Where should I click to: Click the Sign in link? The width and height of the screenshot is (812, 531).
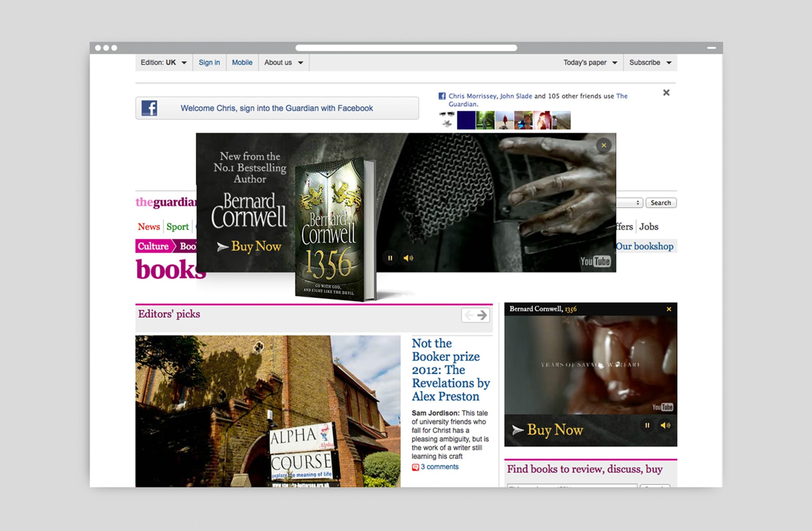209,63
